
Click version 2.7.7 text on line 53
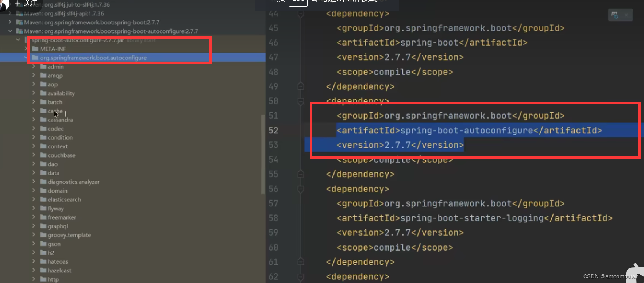tap(398, 145)
